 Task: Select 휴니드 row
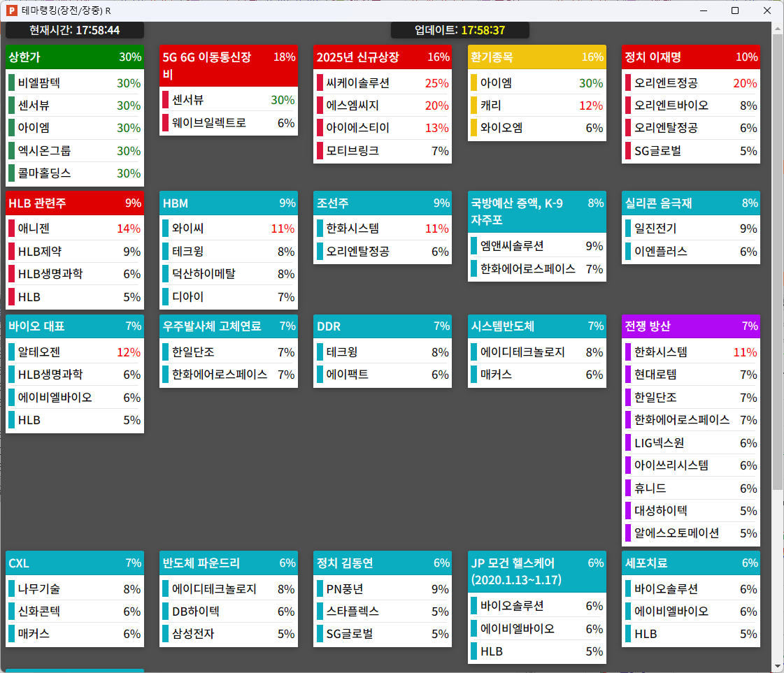click(x=691, y=488)
